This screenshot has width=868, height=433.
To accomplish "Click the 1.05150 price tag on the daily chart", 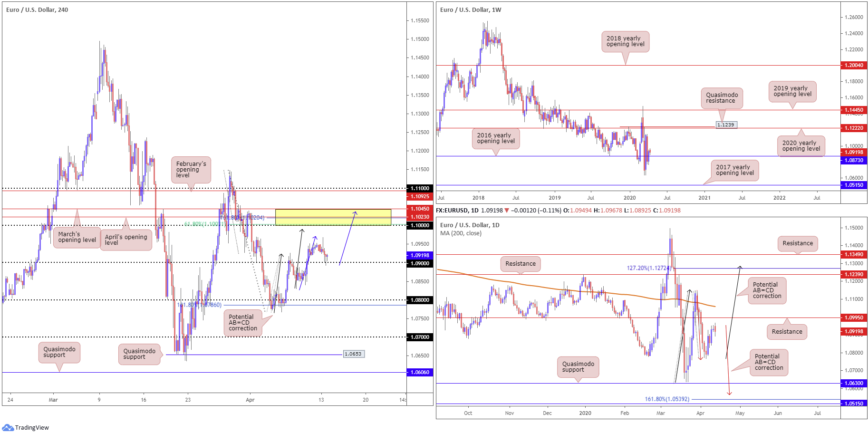I will 854,404.
